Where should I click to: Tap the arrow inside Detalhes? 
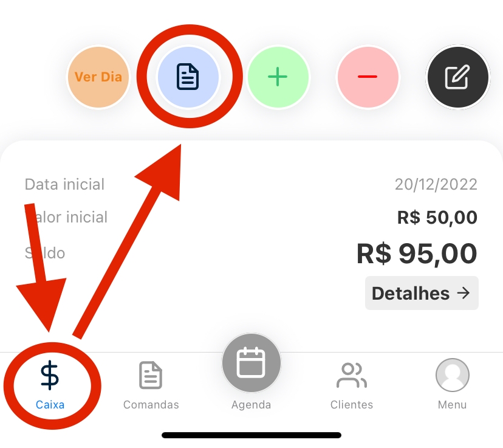pyautogui.click(x=464, y=293)
